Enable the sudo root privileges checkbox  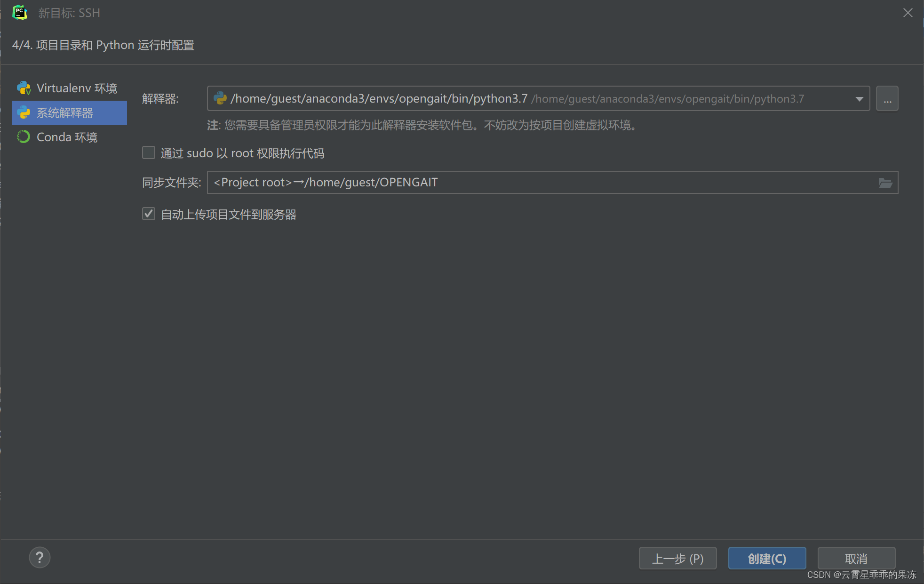pos(149,153)
